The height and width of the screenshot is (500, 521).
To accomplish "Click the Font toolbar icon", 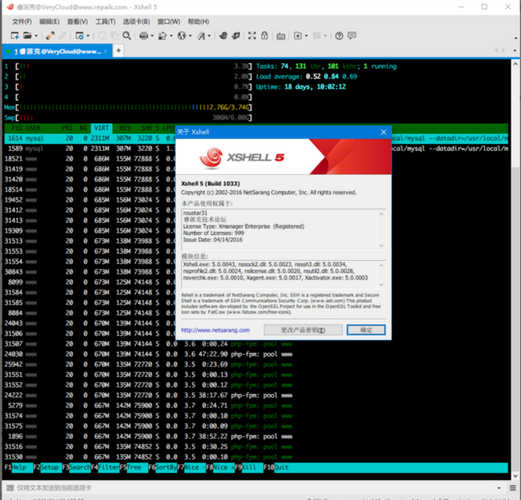I will coord(202,36).
